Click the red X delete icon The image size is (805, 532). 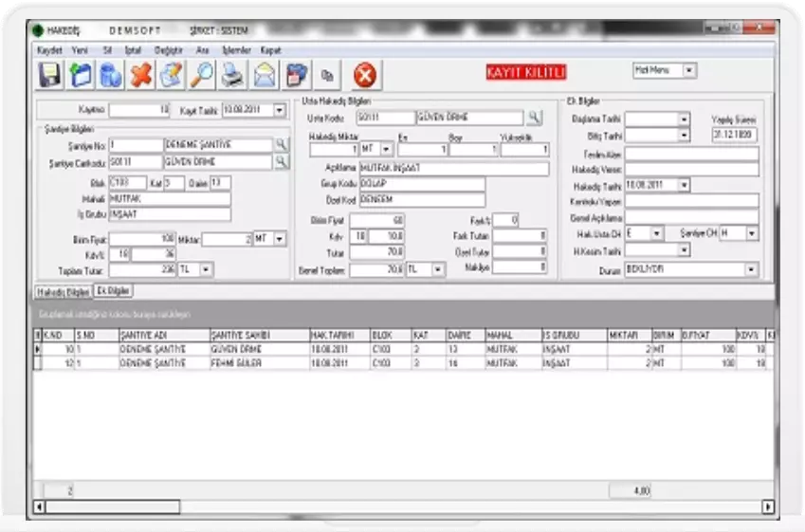(142, 75)
